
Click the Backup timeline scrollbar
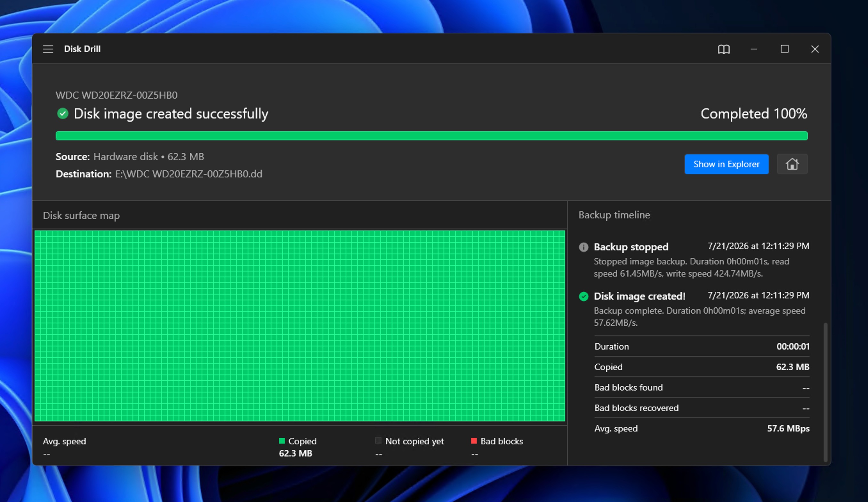pos(825,392)
